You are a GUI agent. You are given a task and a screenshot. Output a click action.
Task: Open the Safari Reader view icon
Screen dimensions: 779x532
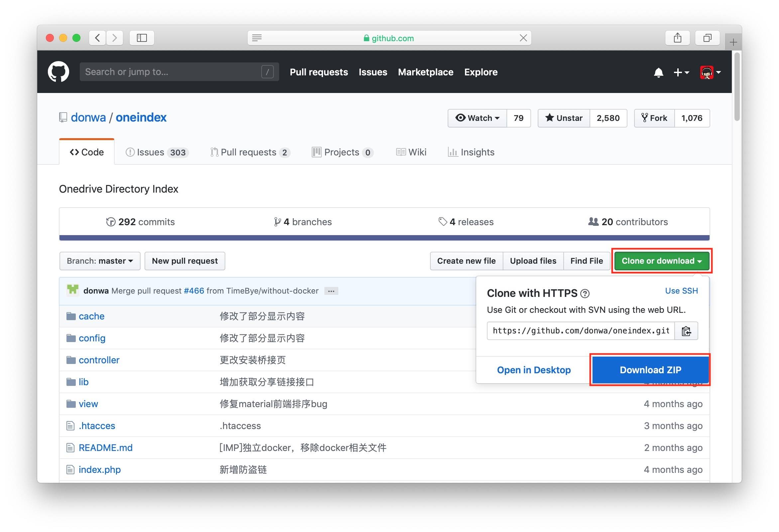coord(257,38)
